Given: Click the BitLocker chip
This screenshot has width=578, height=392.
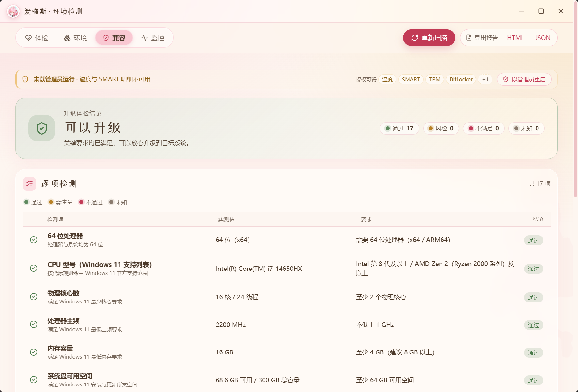Looking at the screenshot, I should point(461,79).
